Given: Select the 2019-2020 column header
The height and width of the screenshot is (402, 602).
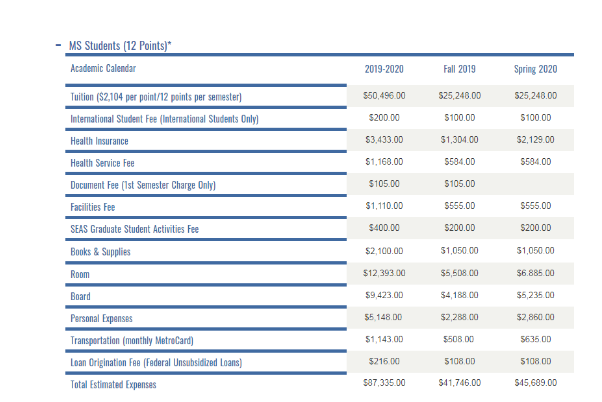Looking at the screenshot, I should click(x=384, y=69).
